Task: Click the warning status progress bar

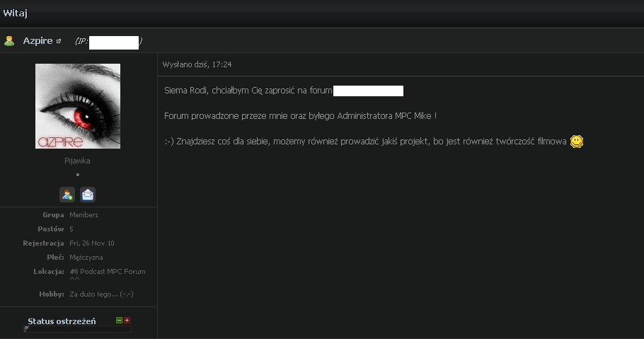Action: (x=78, y=329)
